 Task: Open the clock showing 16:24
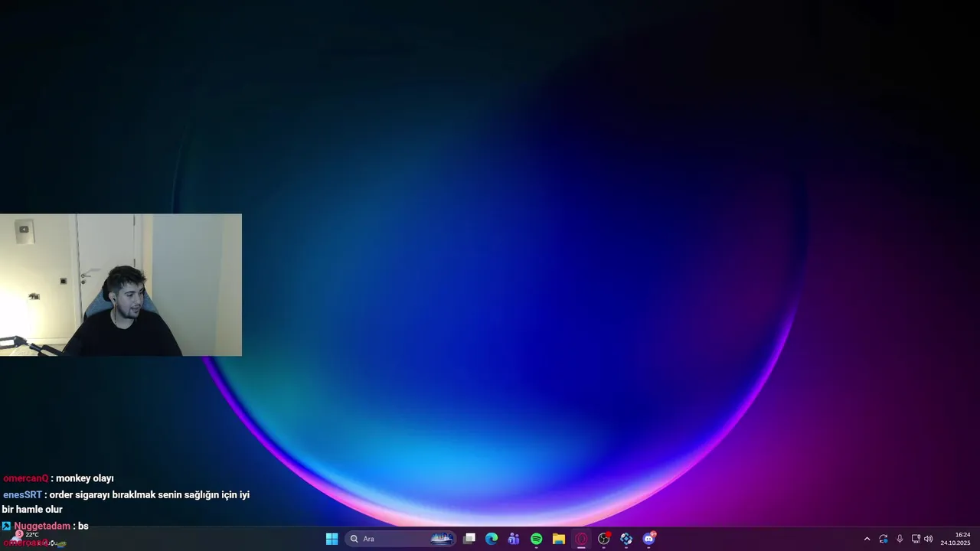(x=962, y=535)
